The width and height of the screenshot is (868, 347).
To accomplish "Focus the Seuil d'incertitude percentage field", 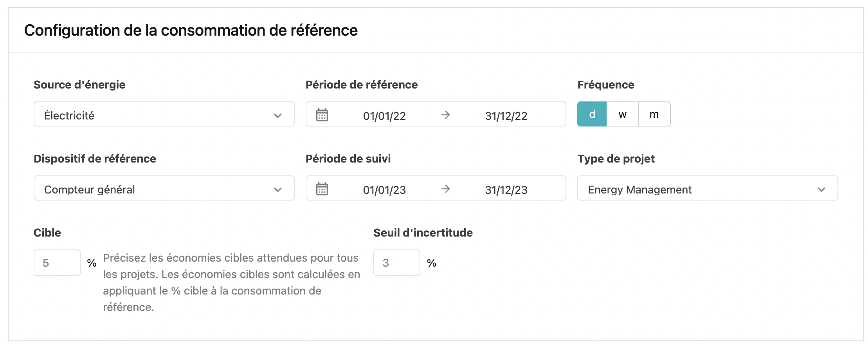I will coord(397,263).
